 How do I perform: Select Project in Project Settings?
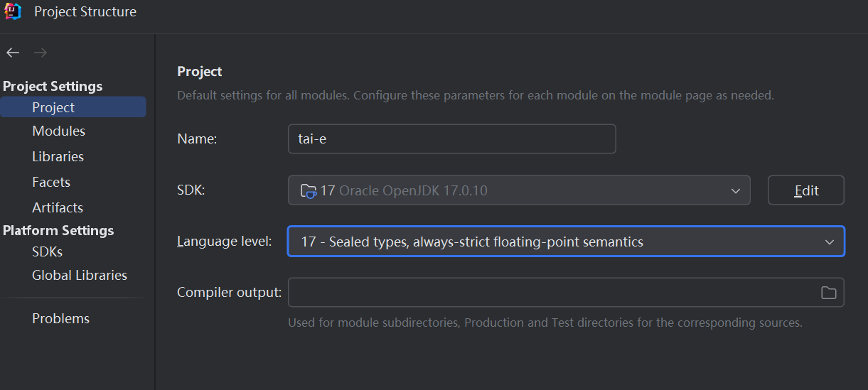coord(53,107)
